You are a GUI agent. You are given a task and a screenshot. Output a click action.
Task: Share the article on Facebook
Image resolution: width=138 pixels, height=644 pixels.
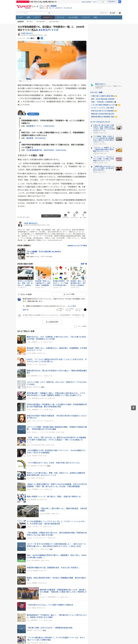(x=42, y=38)
